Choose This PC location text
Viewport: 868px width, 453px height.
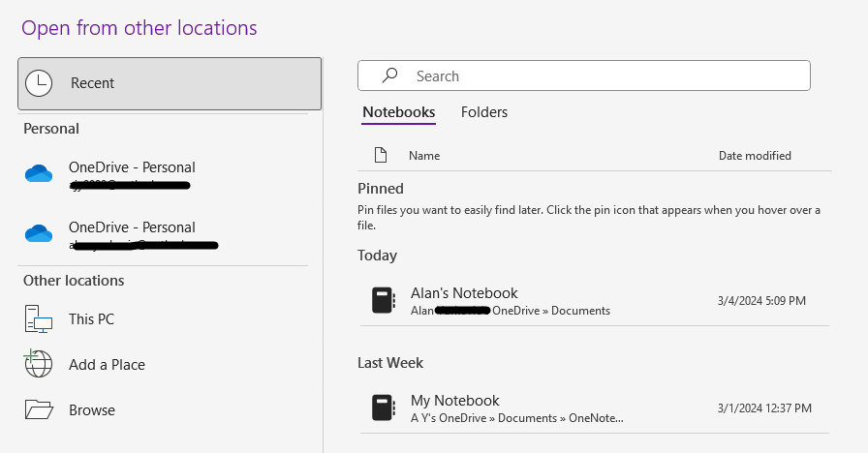pyautogui.click(x=91, y=319)
